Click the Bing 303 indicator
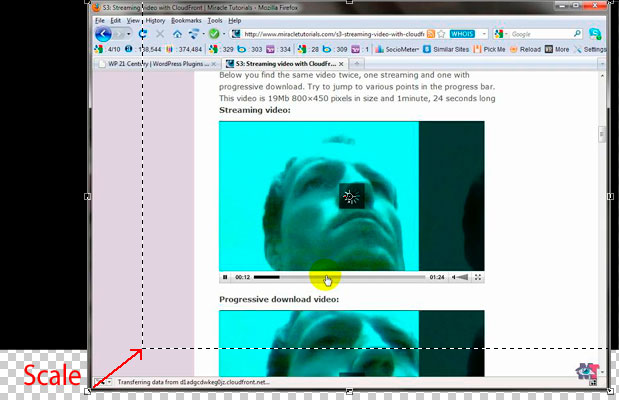The width and height of the screenshot is (619, 400). [250, 49]
